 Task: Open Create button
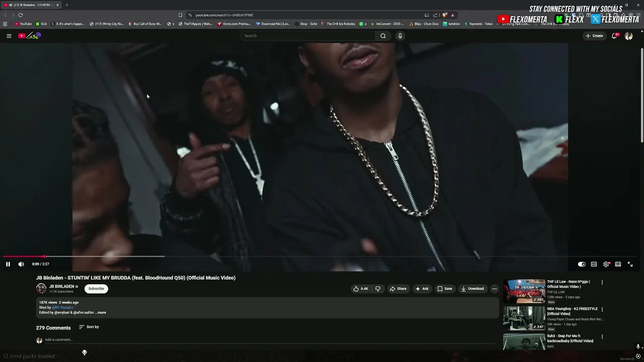[x=594, y=36]
